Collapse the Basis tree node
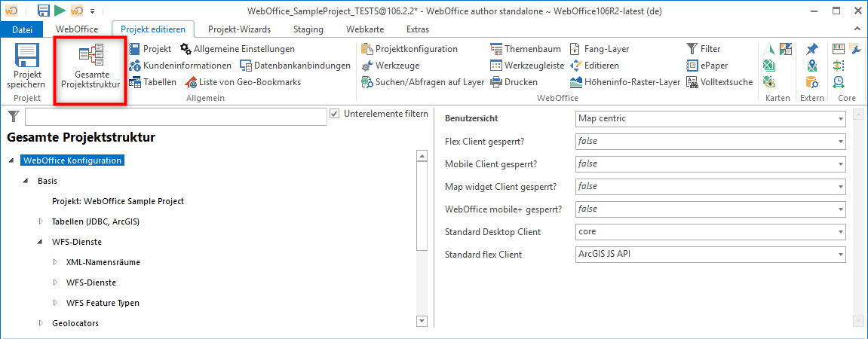Viewport: 868px width, 339px height. pos(26,181)
